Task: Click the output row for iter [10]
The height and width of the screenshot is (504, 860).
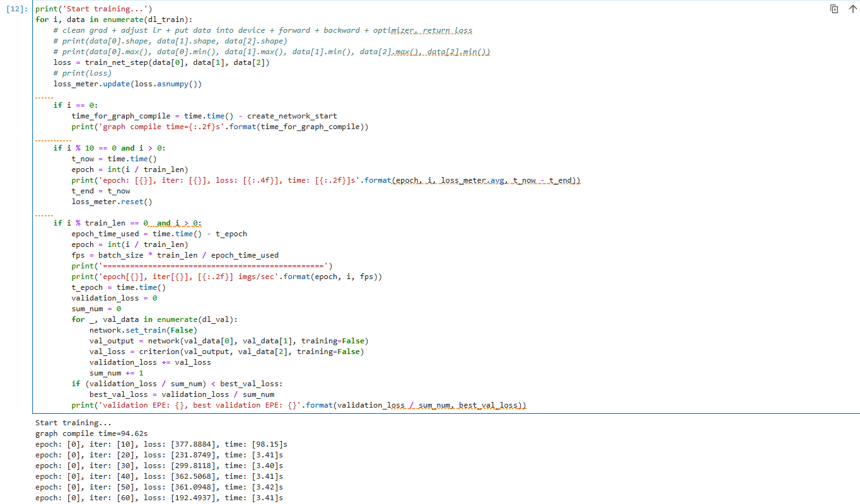Action: coord(161,444)
